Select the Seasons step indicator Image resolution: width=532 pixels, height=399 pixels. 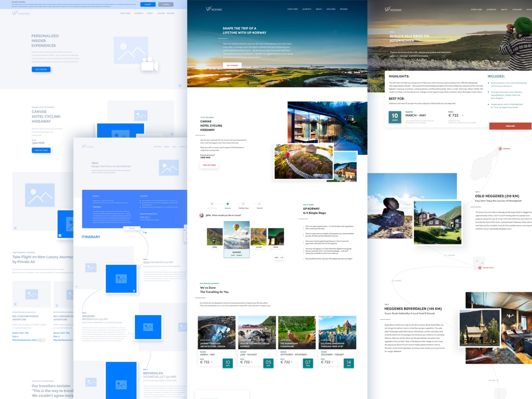[227, 204]
